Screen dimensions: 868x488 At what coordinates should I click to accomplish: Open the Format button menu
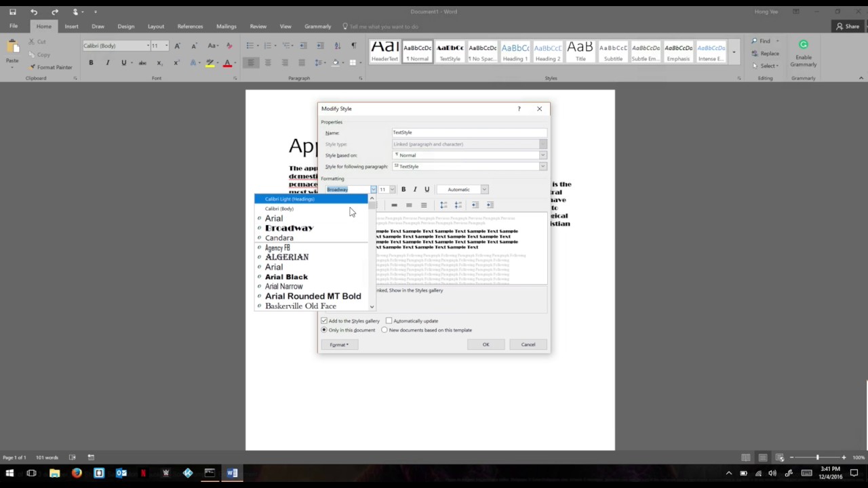click(x=339, y=344)
